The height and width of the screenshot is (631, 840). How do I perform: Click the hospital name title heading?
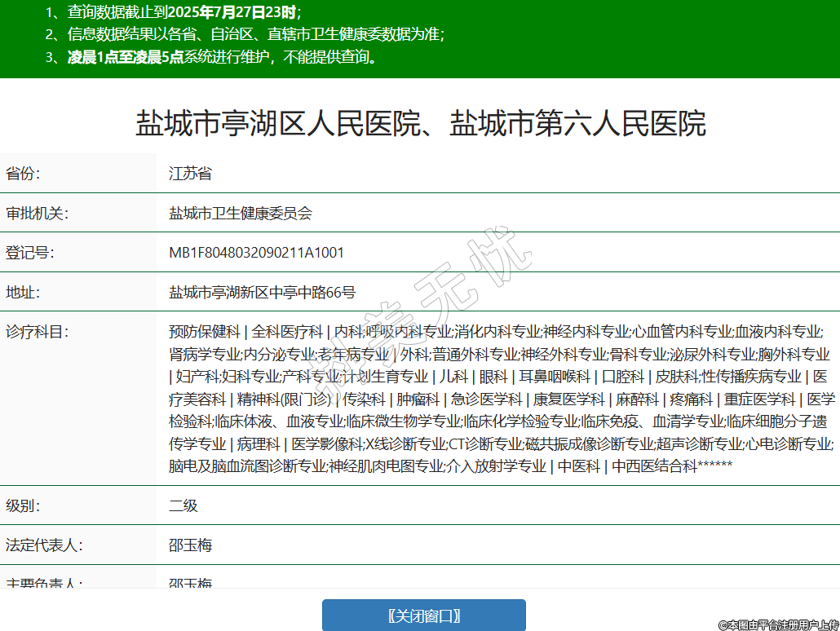(420, 123)
